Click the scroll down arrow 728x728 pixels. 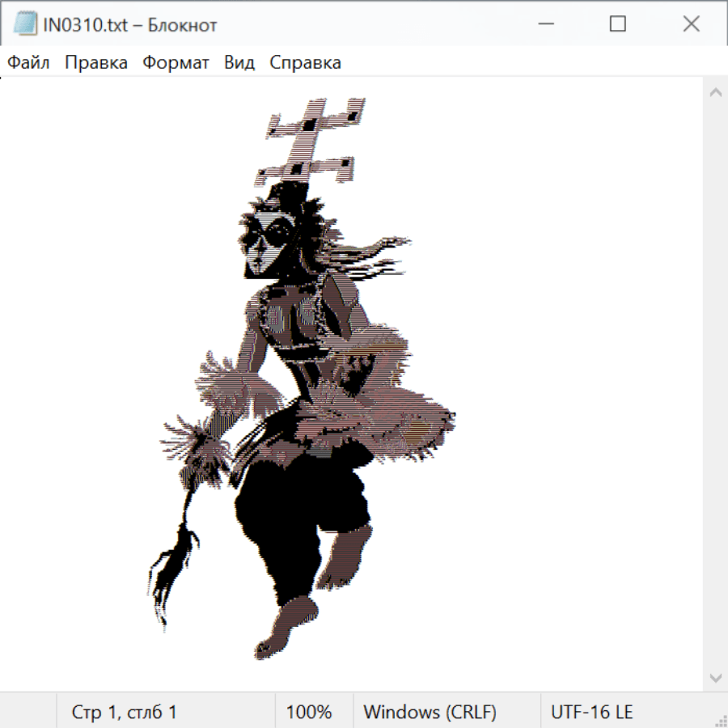[715, 677]
